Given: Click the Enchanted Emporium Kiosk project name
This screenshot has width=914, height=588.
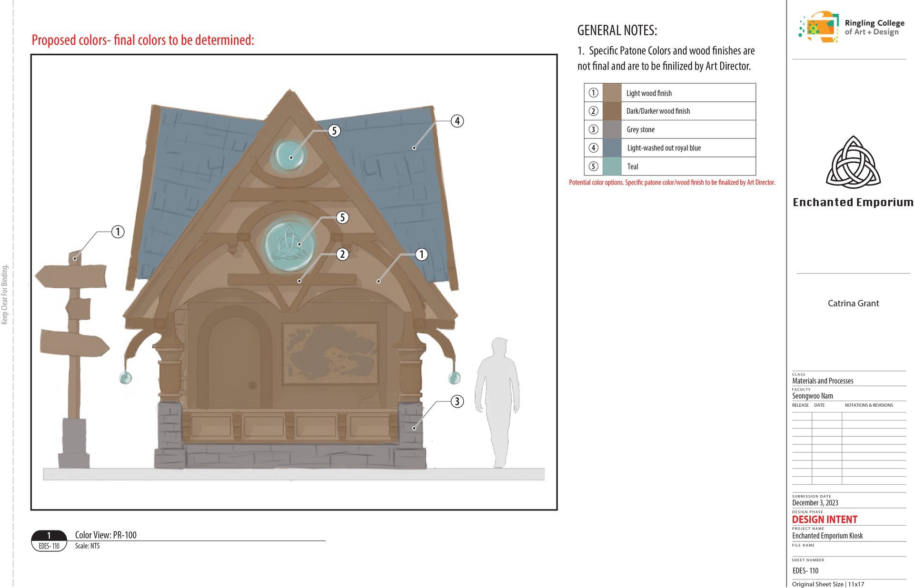Looking at the screenshot, I should pyautogui.click(x=827, y=536).
